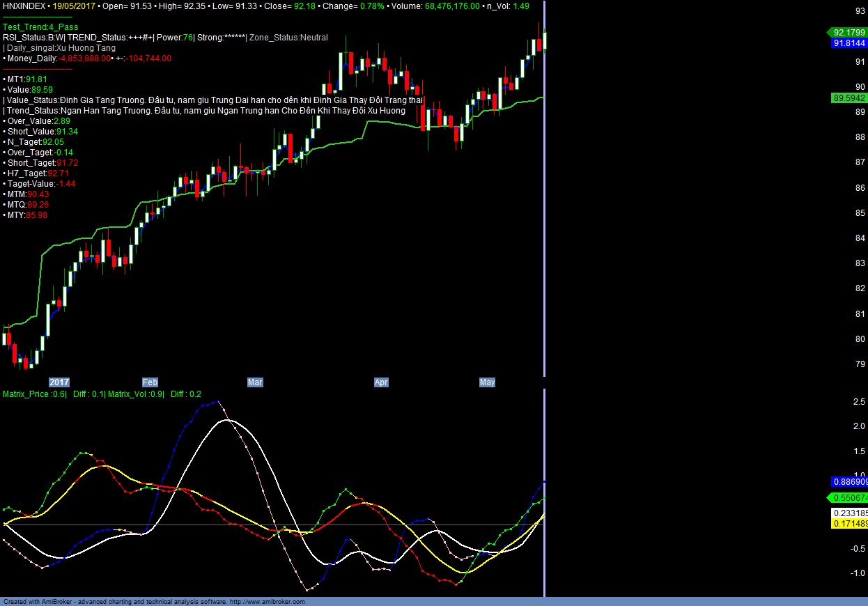
Task: Click the white 0.233185 indicator label
Action: click(x=849, y=513)
